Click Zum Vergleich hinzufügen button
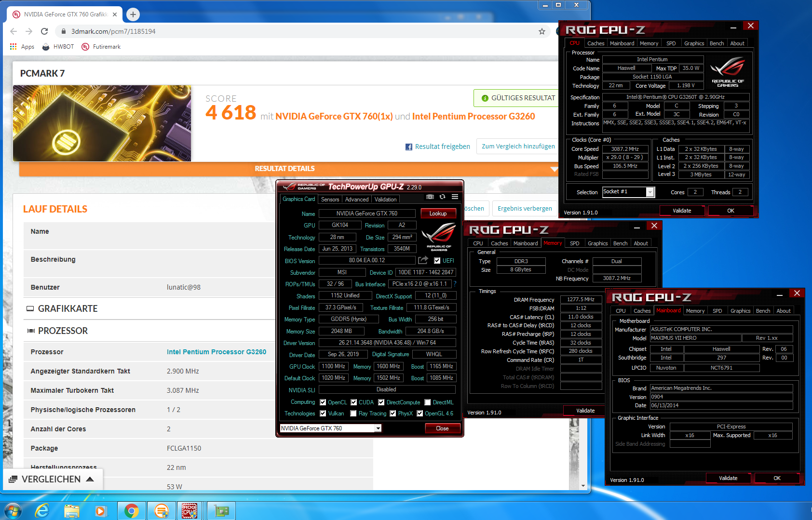812x520 pixels. [x=518, y=147]
